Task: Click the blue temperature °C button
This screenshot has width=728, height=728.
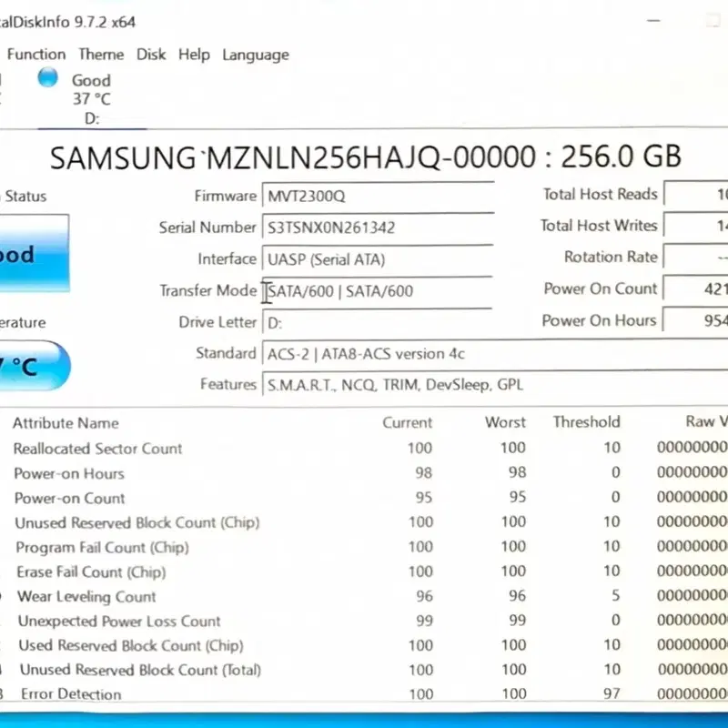Action: [x=35, y=366]
